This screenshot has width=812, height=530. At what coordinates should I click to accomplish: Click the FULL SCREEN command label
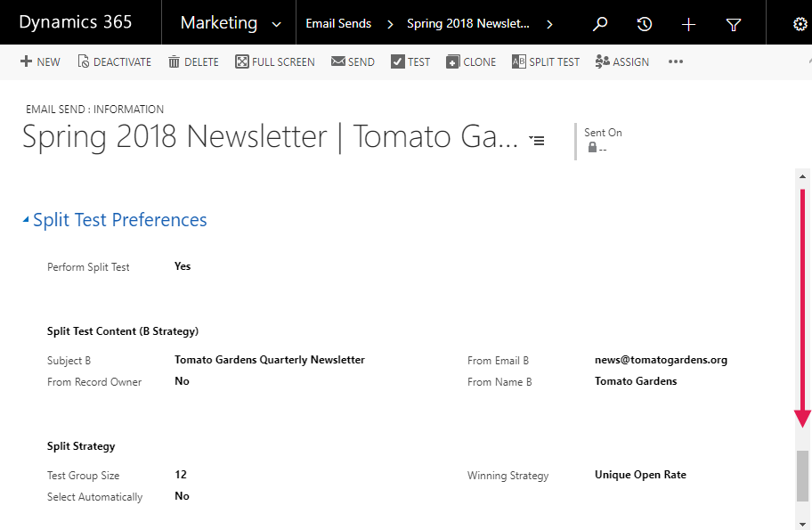(283, 62)
